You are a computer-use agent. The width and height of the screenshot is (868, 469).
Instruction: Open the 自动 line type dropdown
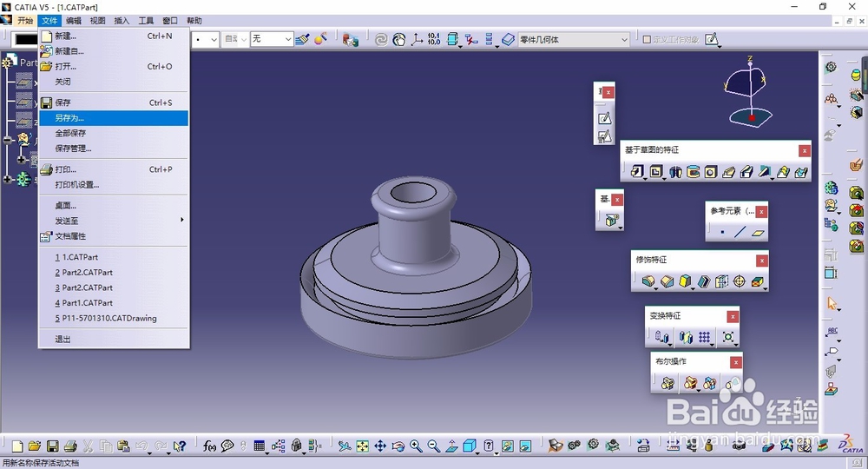point(235,39)
